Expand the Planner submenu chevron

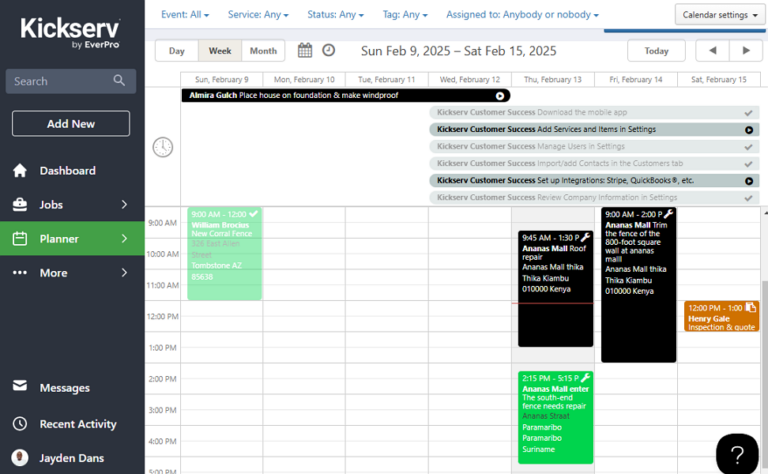(x=124, y=238)
